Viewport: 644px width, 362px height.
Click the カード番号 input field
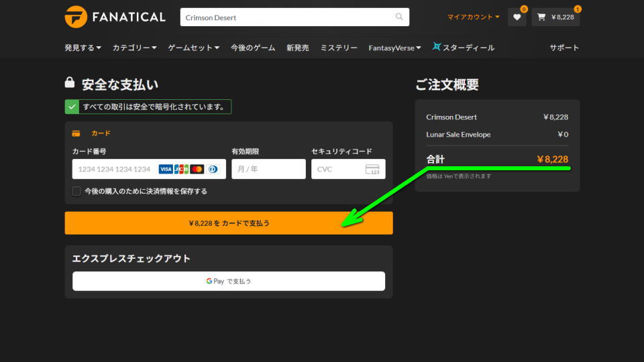[114, 170]
